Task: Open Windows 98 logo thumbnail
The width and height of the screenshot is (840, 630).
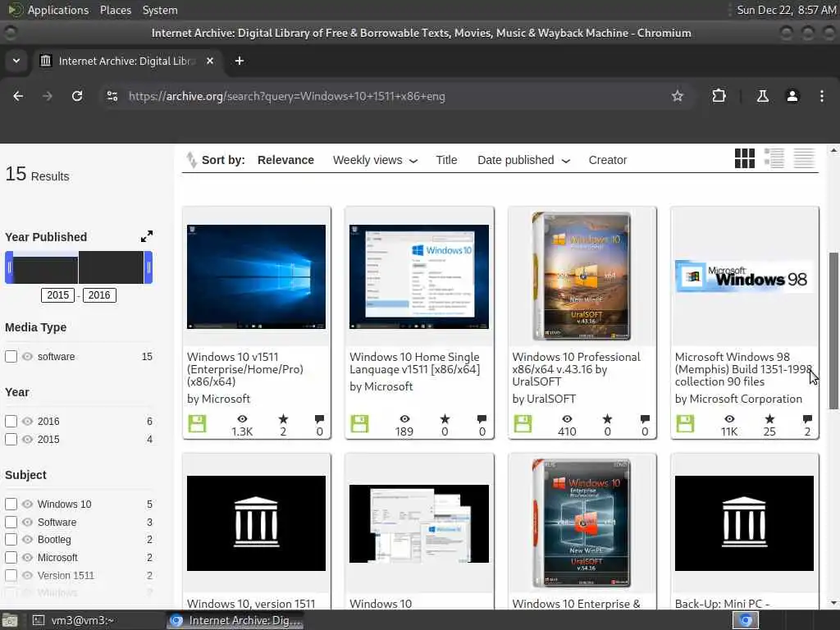Action: (744, 276)
